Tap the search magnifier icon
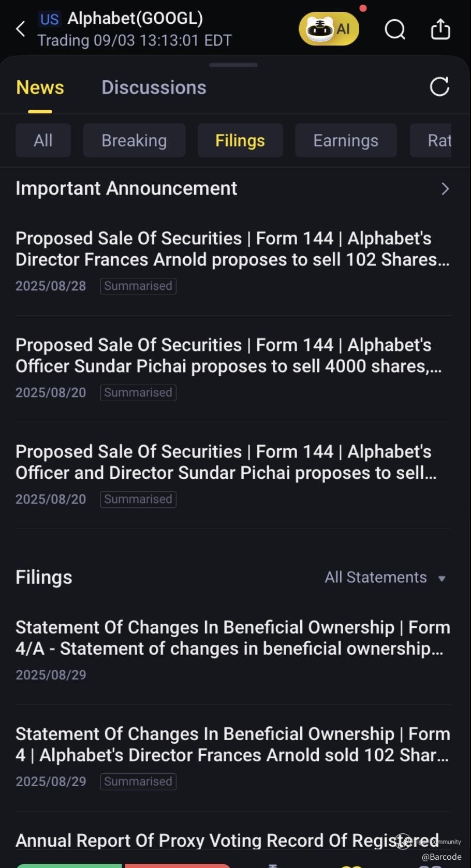Viewport: 471px width, 868px height. (x=395, y=30)
